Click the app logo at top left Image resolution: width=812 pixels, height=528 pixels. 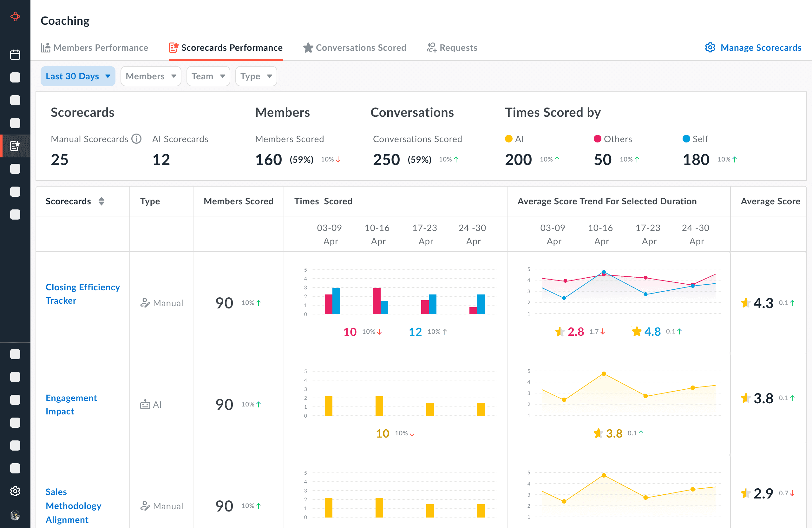click(15, 16)
